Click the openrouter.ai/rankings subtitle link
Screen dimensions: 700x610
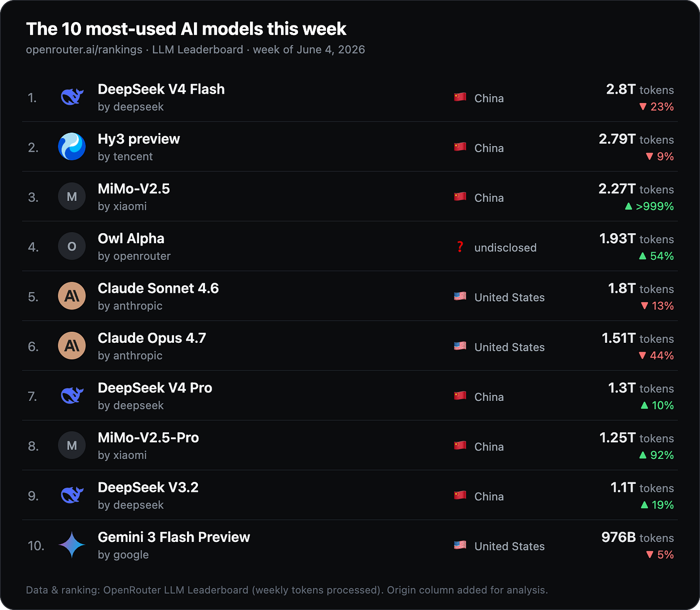(x=84, y=50)
